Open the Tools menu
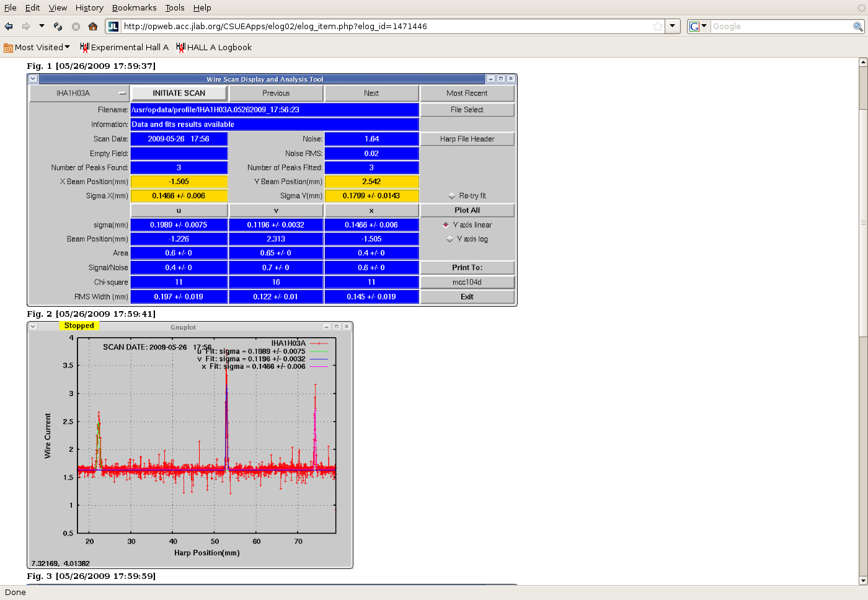 click(175, 7)
